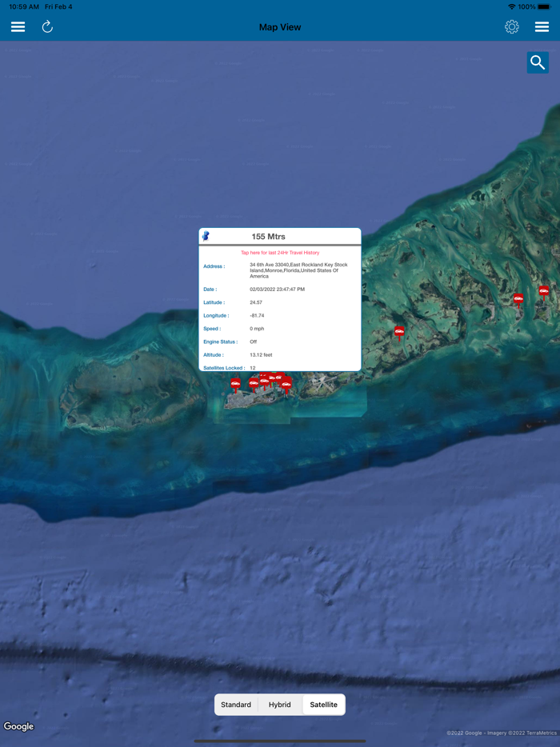Select the lone vehicle marker east of popup
The width and height of the screenshot is (560, 747).
[399, 333]
